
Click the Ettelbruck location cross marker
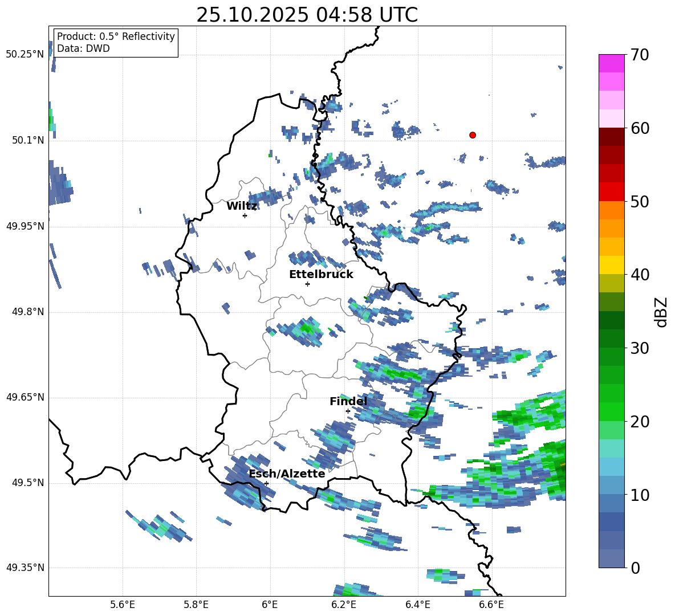tap(307, 284)
